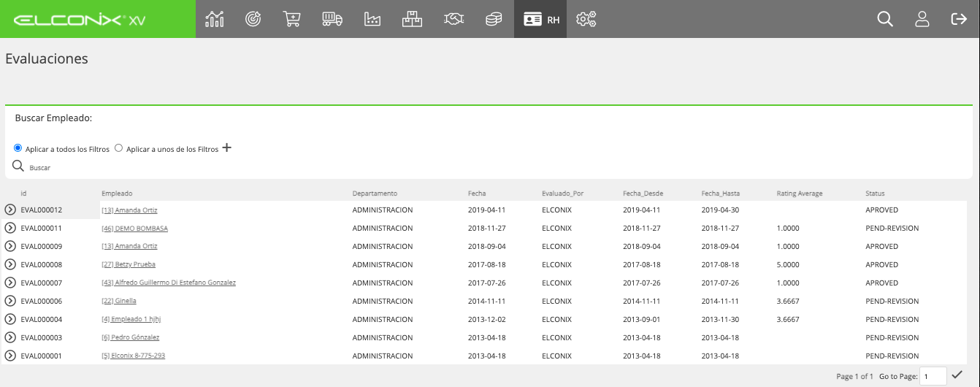Click rating value 5.0000
The width and height of the screenshot is (980, 387).
pyautogui.click(x=788, y=265)
